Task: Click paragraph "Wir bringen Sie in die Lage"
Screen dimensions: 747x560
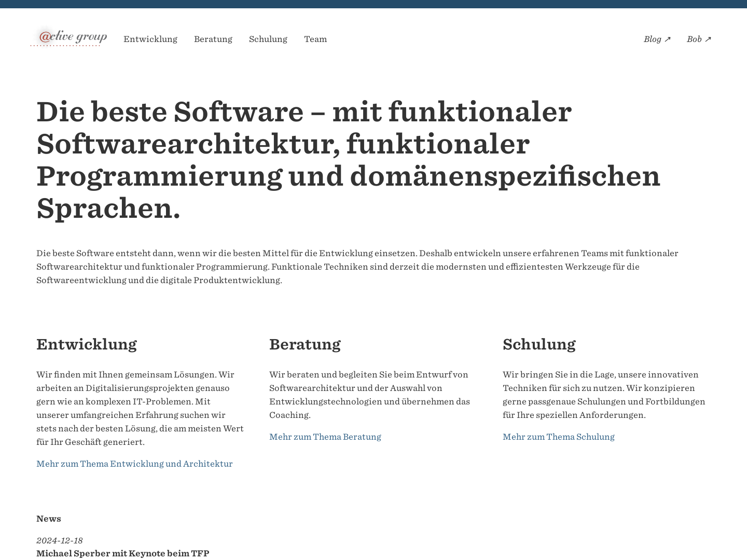Action: (x=604, y=395)
